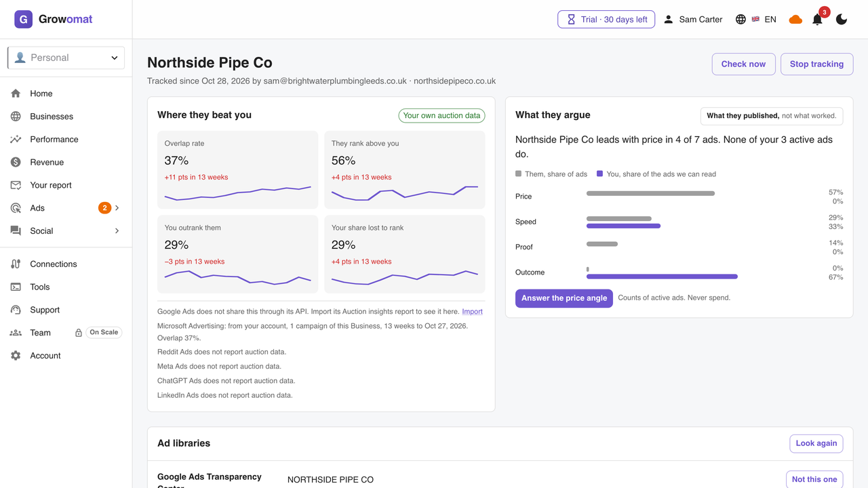Click the Team people icon in sidebar
This screenshot has height=488, width=868.
(x=16, y=333)
